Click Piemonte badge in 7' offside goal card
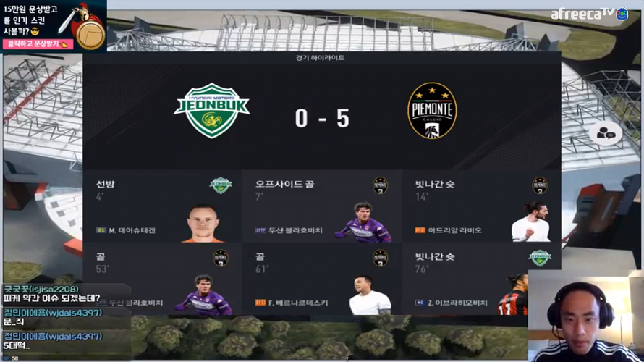The height and width of the screenshot is (362, 644). pyautogui.click(x=380, y=185)
